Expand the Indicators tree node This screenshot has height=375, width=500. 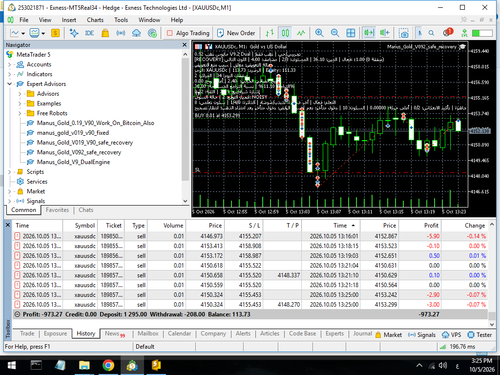point(10,74)
